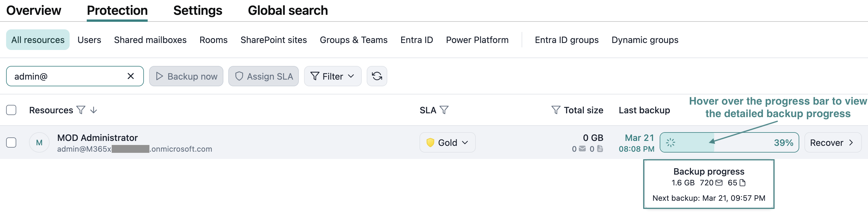Tick the select-all resources checkbox
Image resolution: width=868 pixels, height=215 pixels.
click(11, 110)
